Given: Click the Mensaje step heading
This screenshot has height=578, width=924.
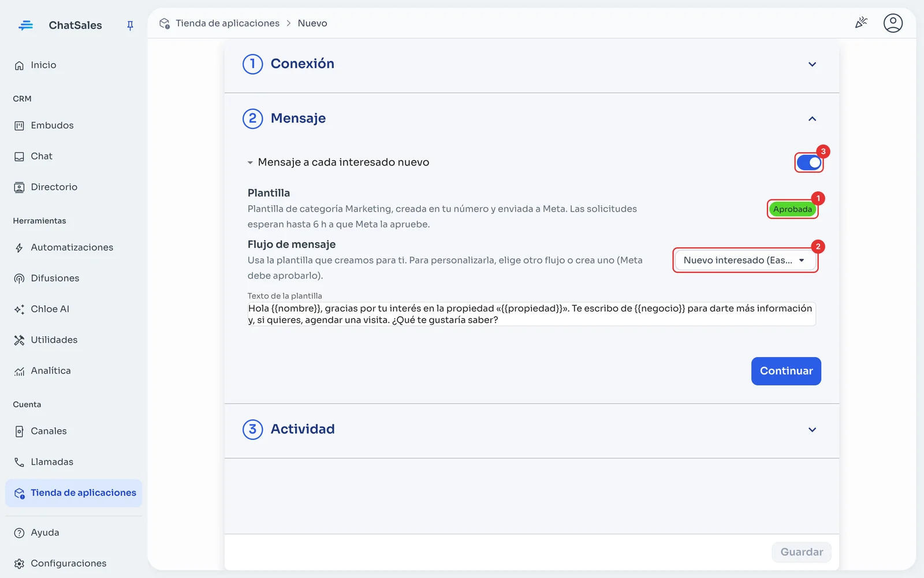Looking at the screenshot, I should pyautogui.click(x=298, y=118).
